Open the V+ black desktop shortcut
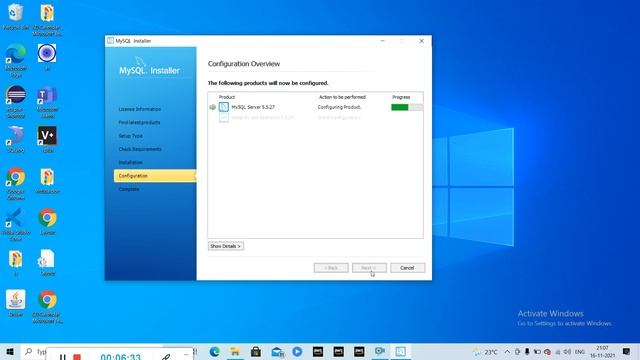The image size is (640, 360). (x=47, y=139)
